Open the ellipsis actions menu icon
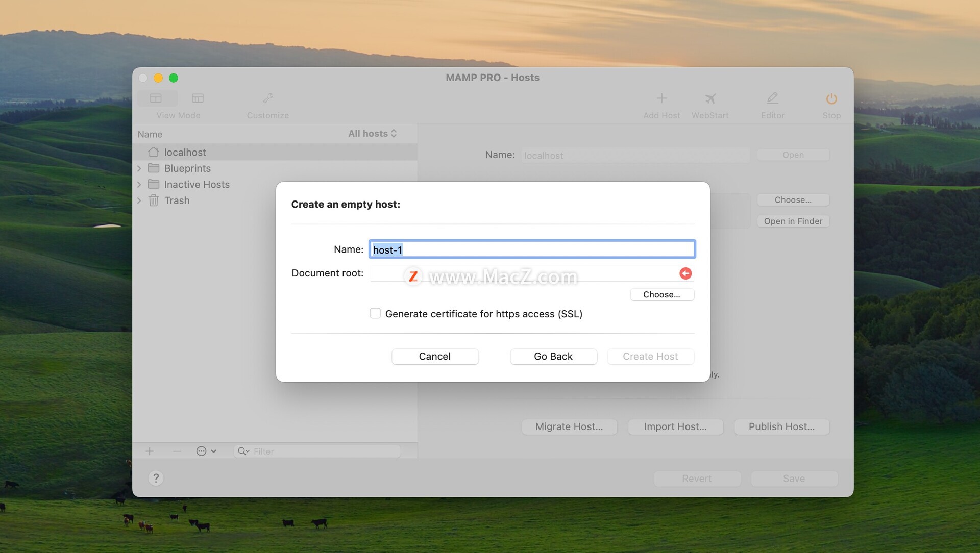 (x=206, y=451)
